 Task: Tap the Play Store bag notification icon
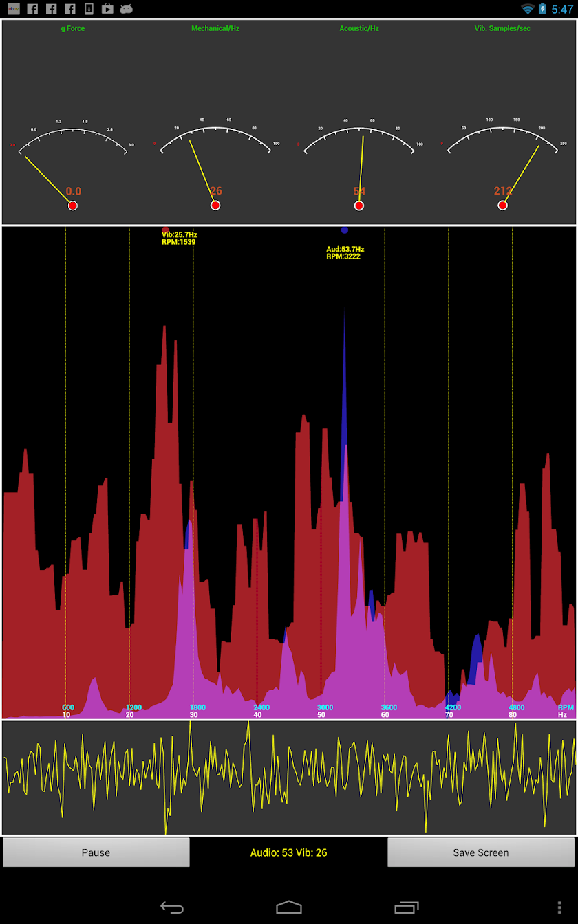(107, 9)
